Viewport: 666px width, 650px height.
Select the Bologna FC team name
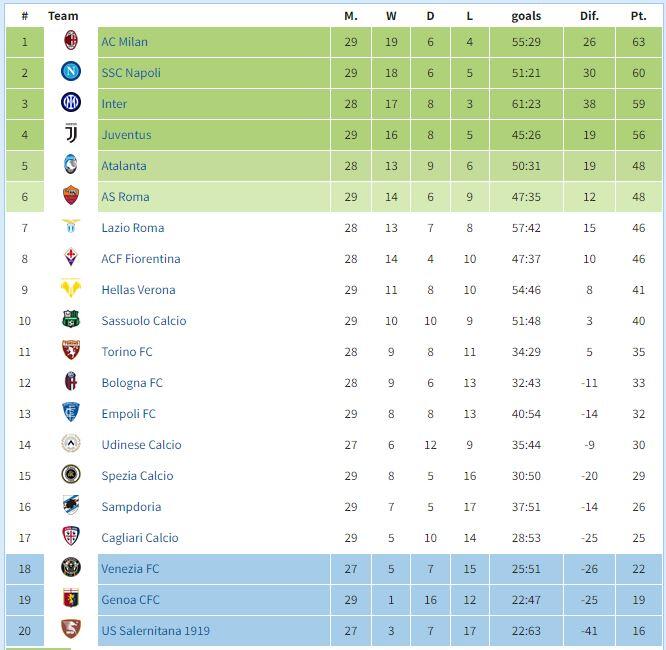coord(131,383)
